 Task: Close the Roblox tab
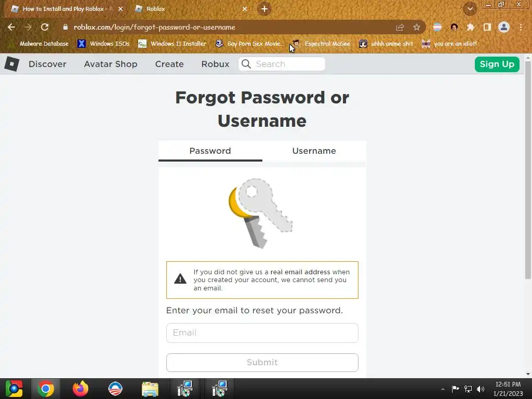coord(245,9)
